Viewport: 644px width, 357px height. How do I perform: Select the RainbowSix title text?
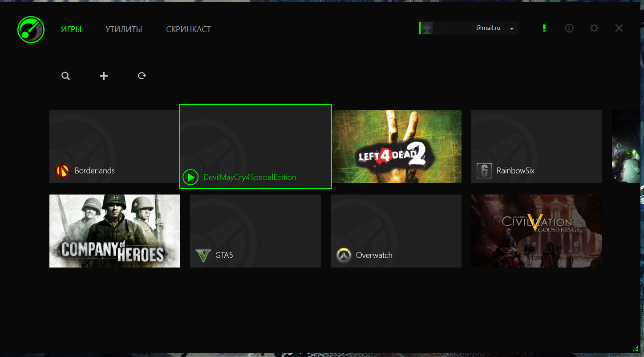(x=515, y=170)
